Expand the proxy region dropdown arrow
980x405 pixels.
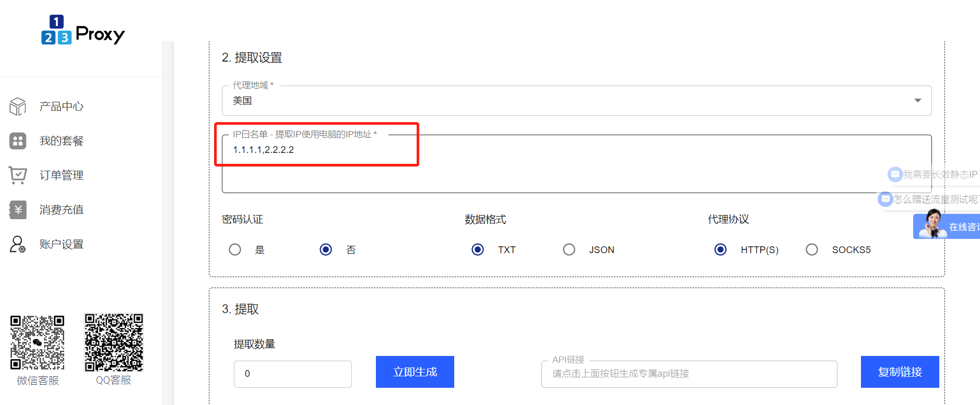tap(917, 101)
